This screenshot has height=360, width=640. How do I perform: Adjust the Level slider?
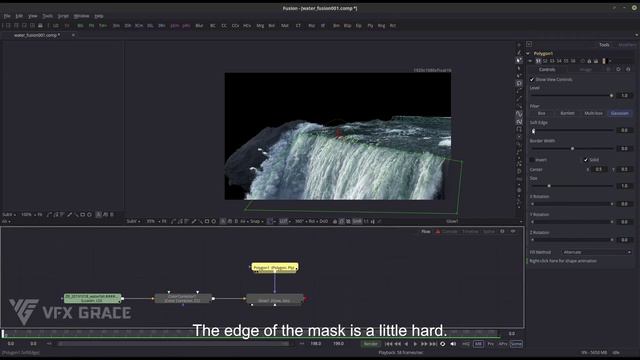tap(571, 96)
